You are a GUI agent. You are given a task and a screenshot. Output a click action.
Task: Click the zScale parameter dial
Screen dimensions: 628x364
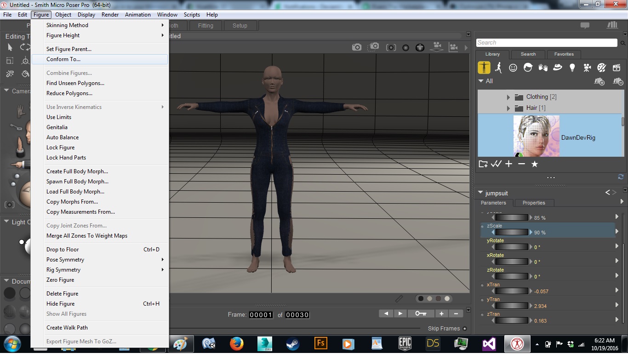pos(511,233)
